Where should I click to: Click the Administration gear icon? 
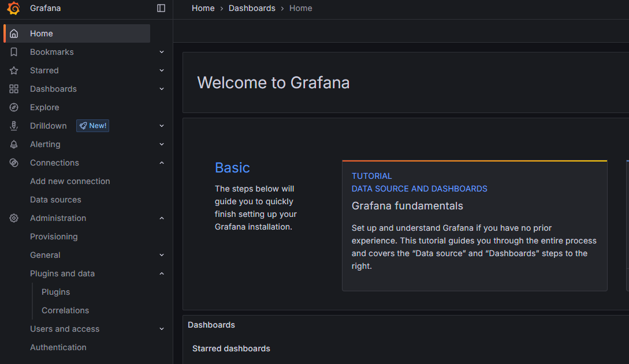(14, 218)
